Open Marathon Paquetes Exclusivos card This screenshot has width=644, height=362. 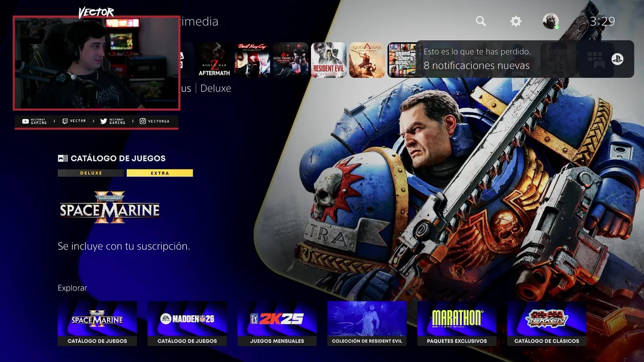(457, 323)
